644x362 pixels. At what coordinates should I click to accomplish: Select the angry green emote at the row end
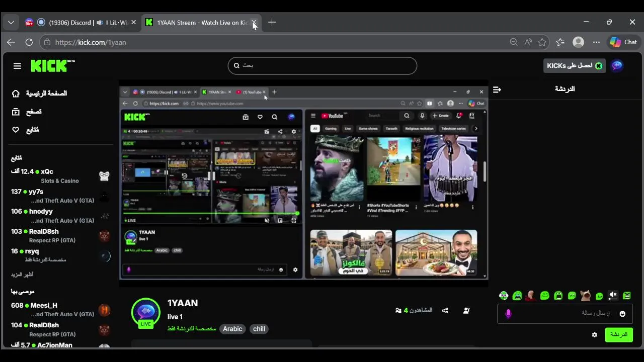[x=626, y=296]
